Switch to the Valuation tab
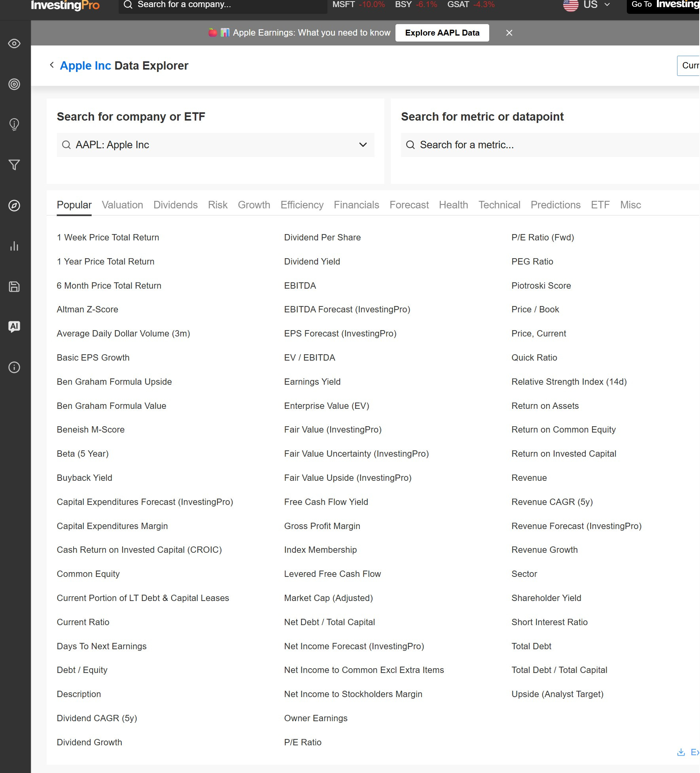700x773 pixels. pyautogui.click(x=122, y=205)
